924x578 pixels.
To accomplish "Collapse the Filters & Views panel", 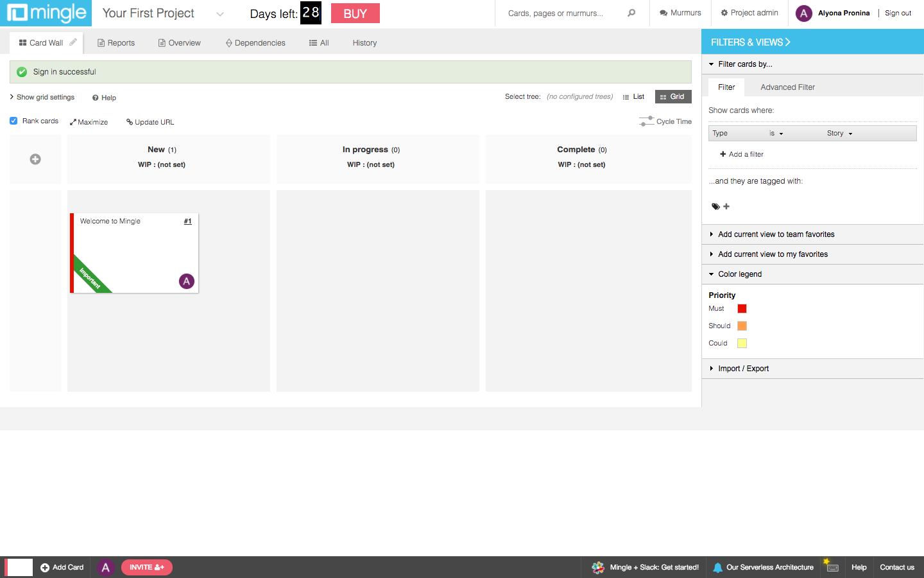I will tap(750, 42).
